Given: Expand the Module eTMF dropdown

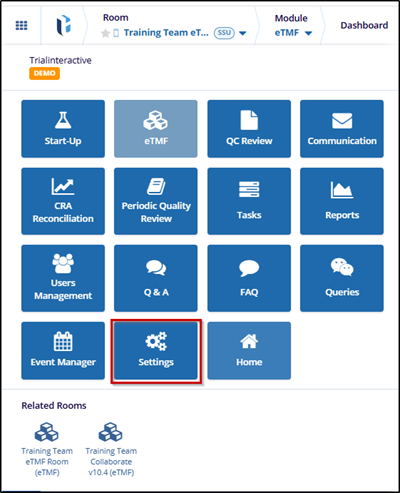Looking at the screenshot, I should point(293,33).
